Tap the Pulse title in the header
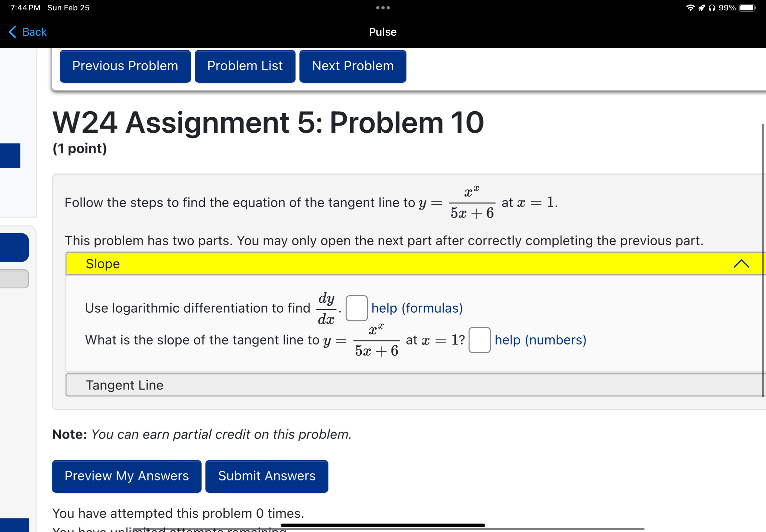766x532 pixels. 382,32
